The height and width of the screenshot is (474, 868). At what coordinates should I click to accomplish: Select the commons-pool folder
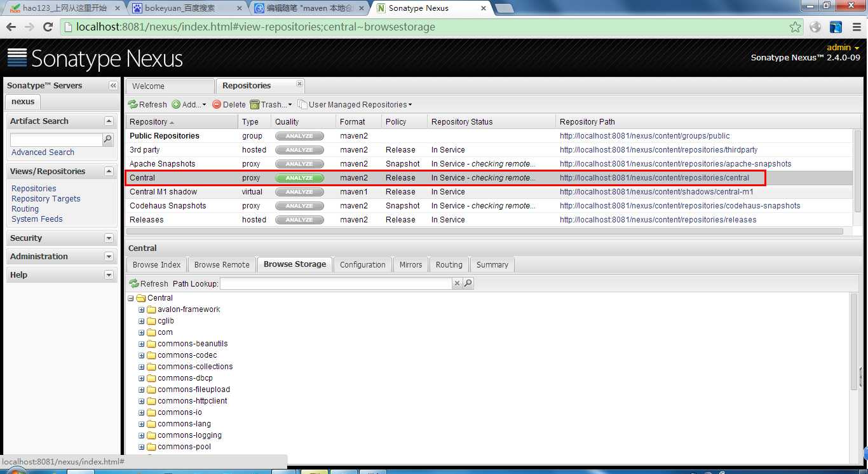[184, 447]
